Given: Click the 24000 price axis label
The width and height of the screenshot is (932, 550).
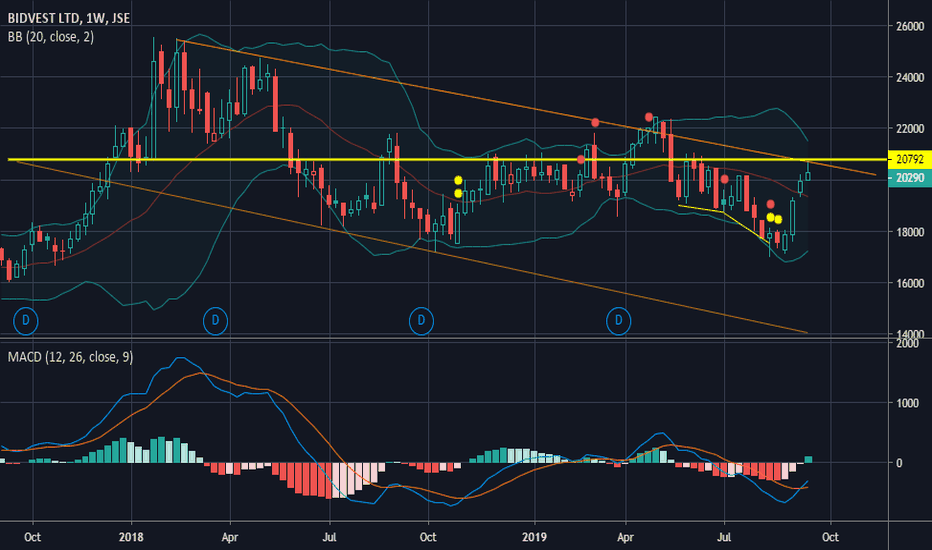Looking at the screenshot, I should coord(910,77).
